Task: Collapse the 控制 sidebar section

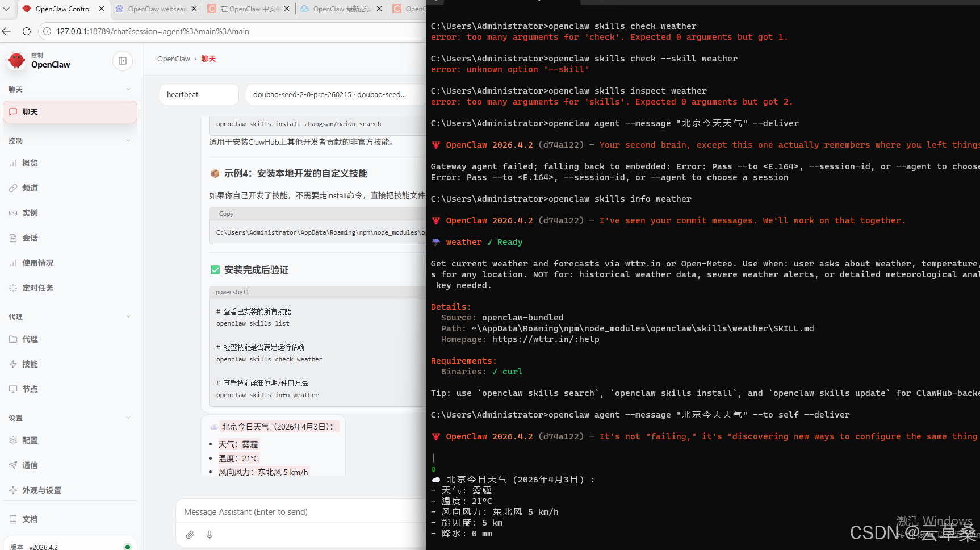Action: 128,140
